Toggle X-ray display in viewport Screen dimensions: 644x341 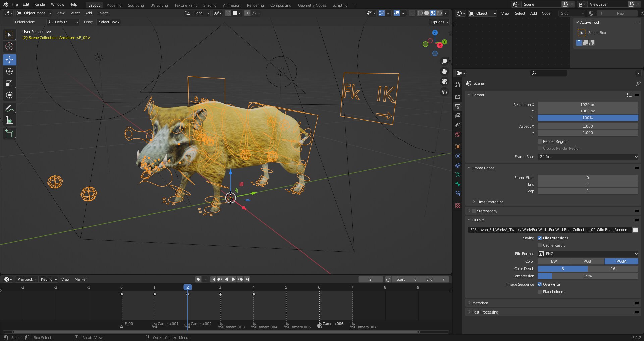412,13
